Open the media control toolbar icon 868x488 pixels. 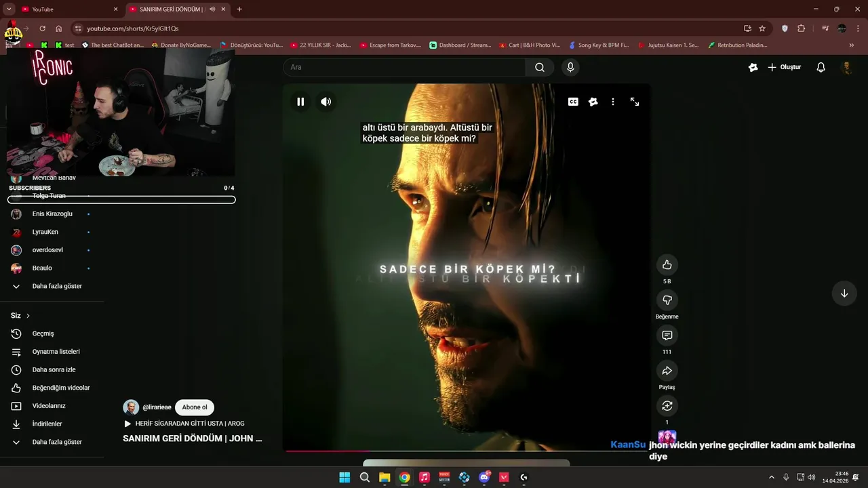pos(825,28)
